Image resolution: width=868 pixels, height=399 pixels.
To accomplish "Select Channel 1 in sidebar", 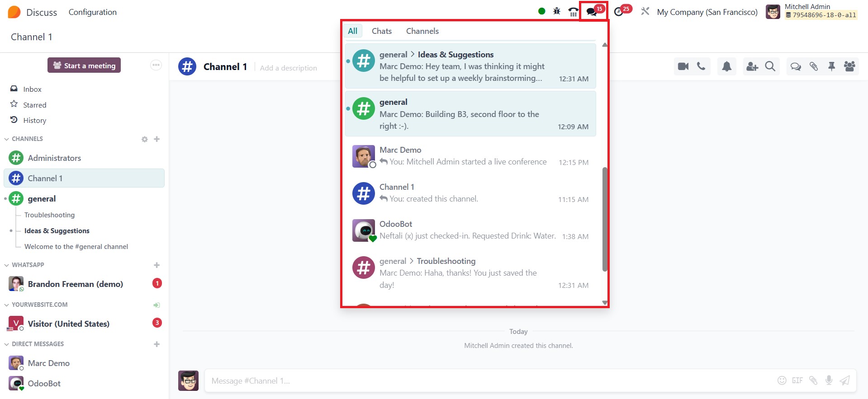I will point(84,178).
